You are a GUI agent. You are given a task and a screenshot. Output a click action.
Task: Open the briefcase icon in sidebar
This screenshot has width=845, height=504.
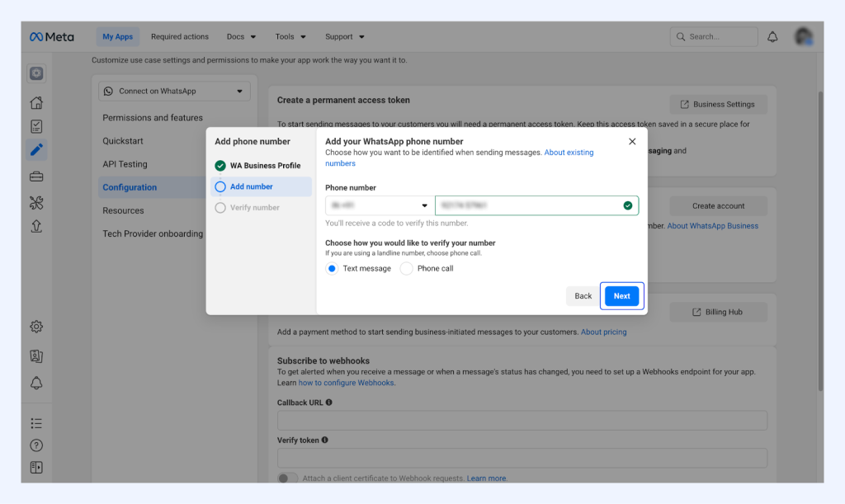tap(36, 177)
